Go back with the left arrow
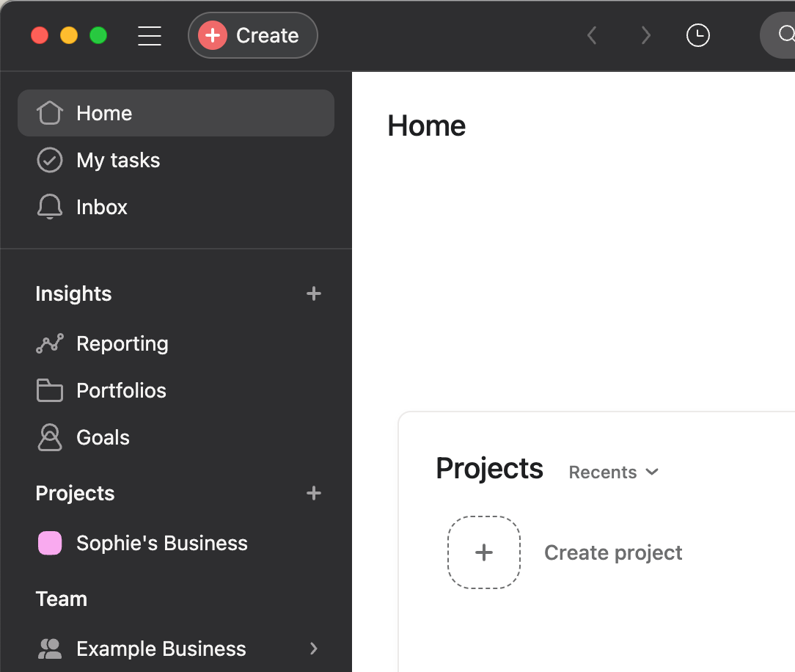The height and width of the screenshot is (672, 795). [592, 35]
